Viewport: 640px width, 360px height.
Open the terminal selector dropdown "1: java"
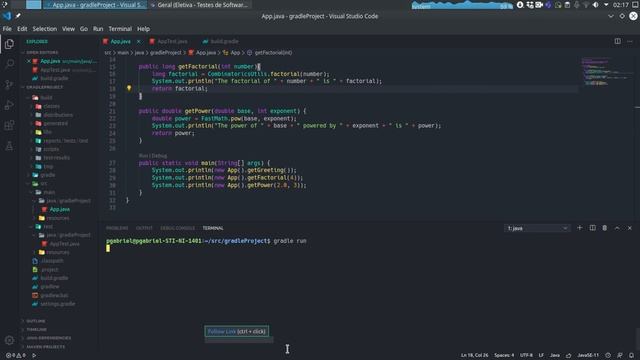[x=537, y=228]
